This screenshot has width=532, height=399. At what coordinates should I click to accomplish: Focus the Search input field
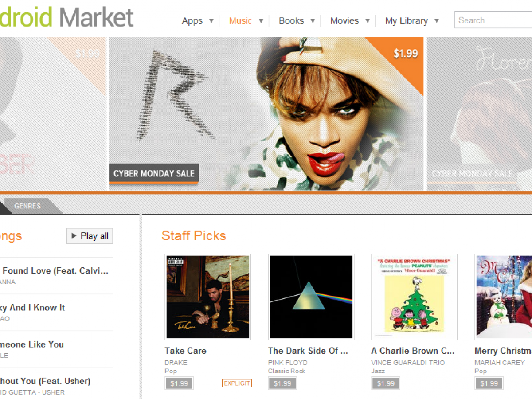[x=493, y=20]
